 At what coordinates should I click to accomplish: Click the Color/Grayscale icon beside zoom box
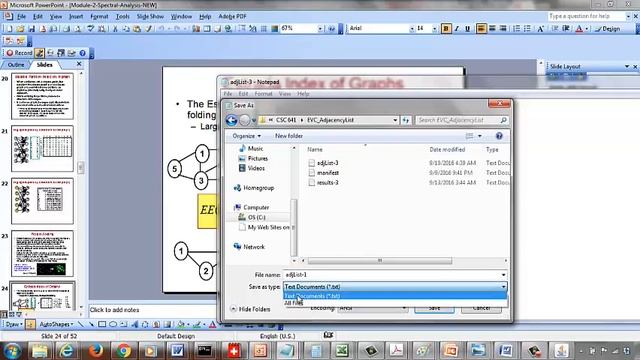click(275, 29)
